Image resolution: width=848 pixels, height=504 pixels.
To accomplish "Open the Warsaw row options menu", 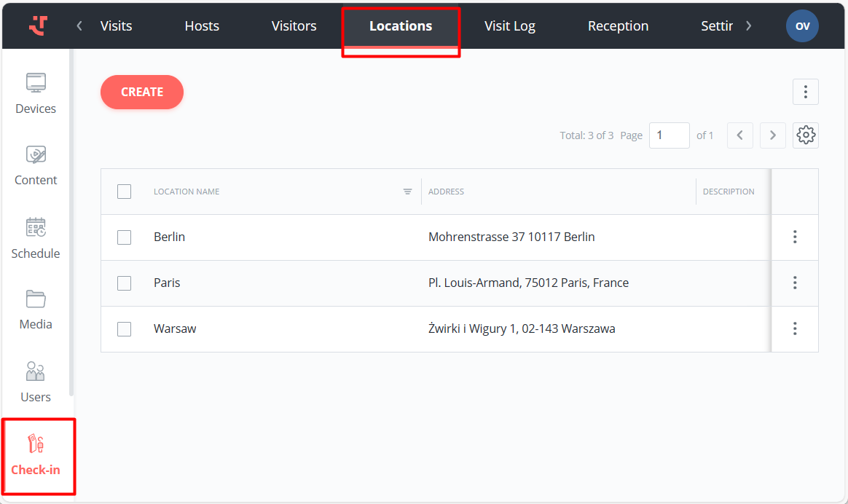I will [x=795, y=329].
